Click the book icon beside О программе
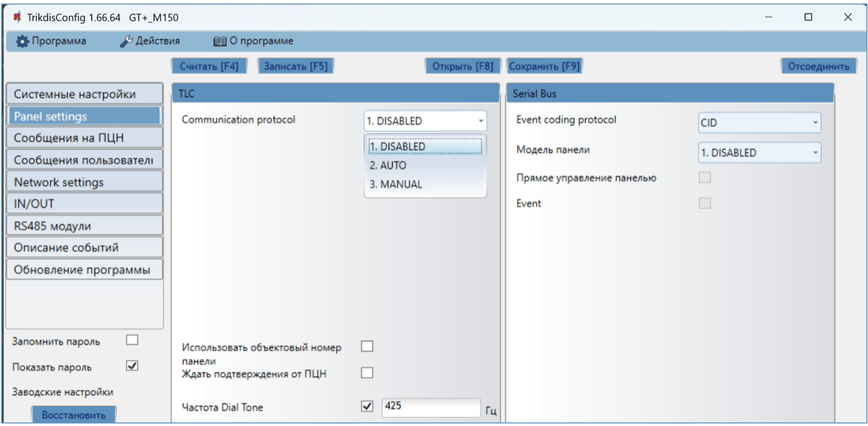This screenshot has height=426, width=868. [x=220, y=41]
